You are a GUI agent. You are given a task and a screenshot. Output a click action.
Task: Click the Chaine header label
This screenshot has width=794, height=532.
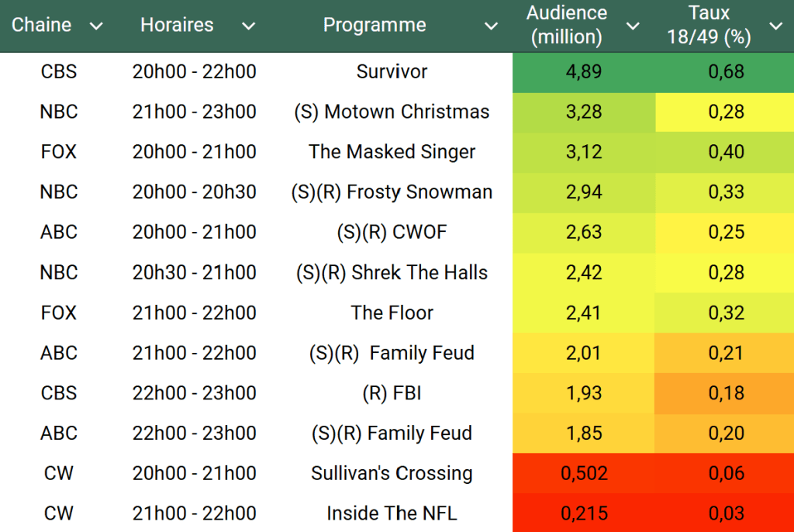[x=41, y=25]
